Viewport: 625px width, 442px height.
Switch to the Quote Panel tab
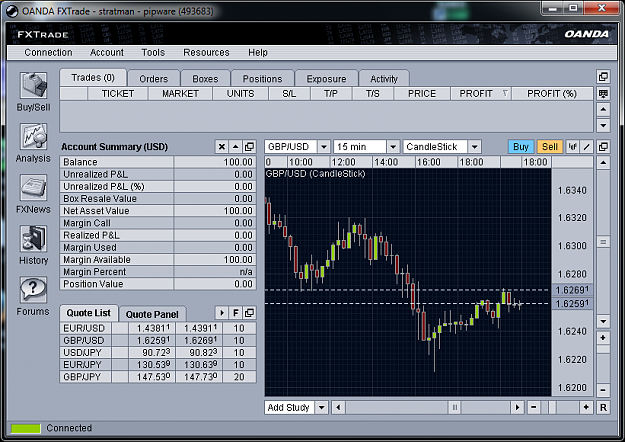click(x=152, y=314)
